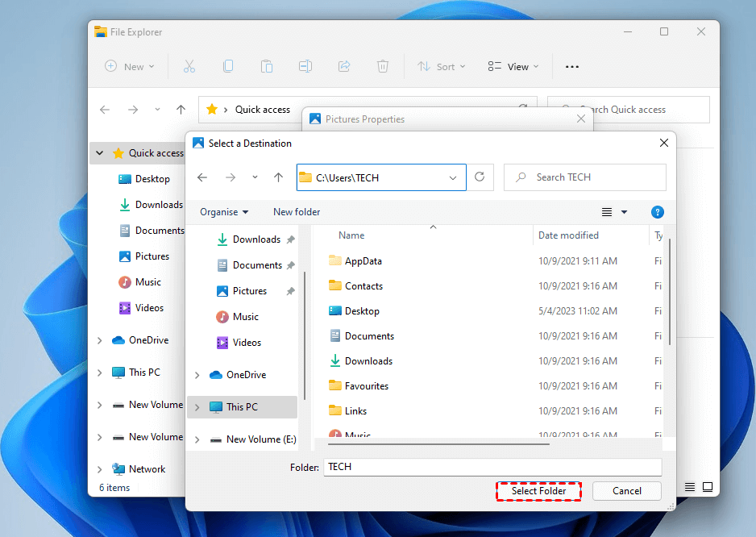Click New folder in dialog toolbar
Image resolution: width=756 pixels, height=537 pixels.
click(x=297, y=212)
